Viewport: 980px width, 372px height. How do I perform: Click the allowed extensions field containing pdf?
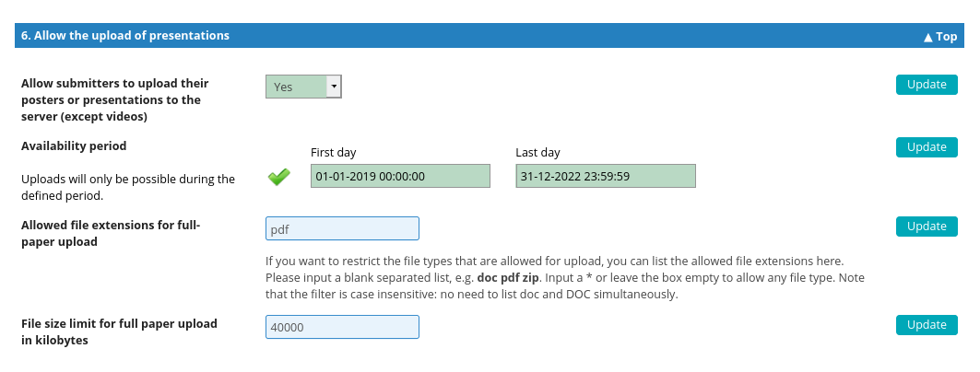(342, 228)
